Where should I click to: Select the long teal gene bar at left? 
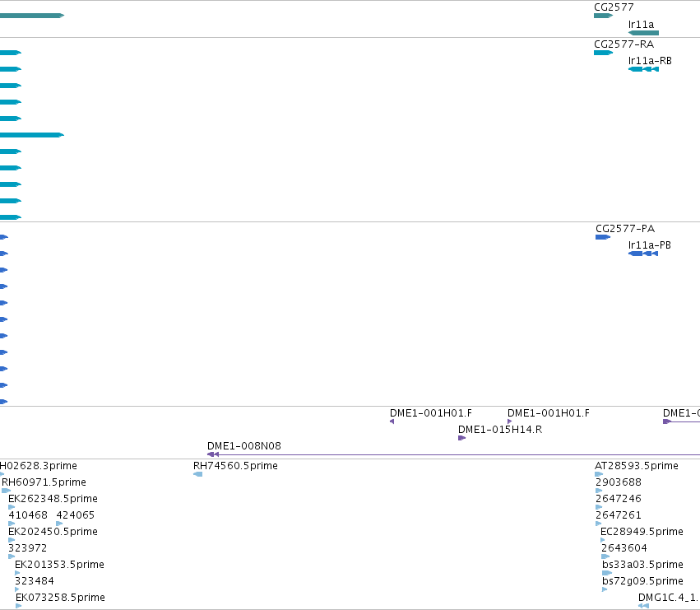click(32, 16)
